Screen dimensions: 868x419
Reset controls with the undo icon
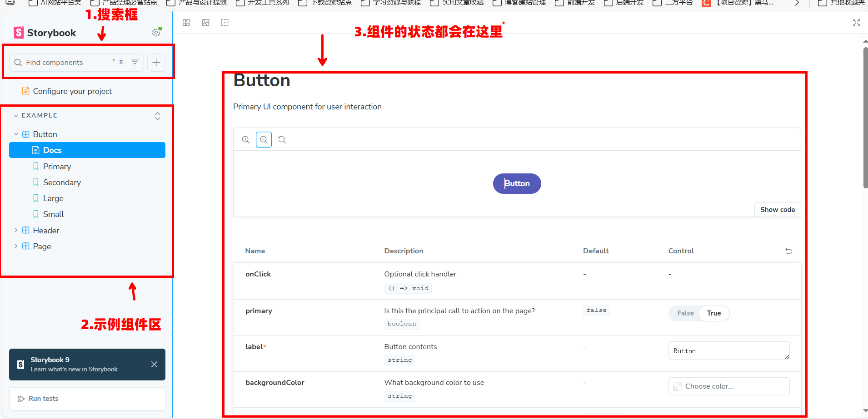tap(788, 251)
